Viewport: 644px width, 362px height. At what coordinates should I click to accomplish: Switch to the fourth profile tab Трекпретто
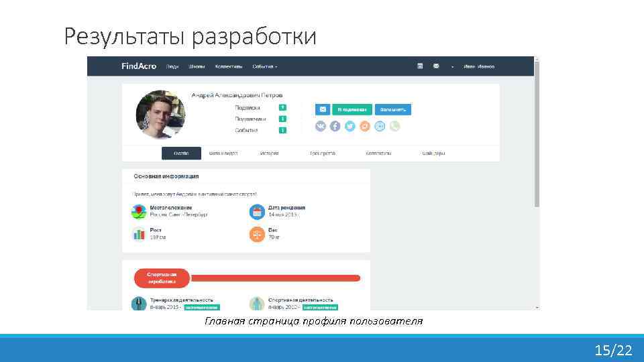323,153
